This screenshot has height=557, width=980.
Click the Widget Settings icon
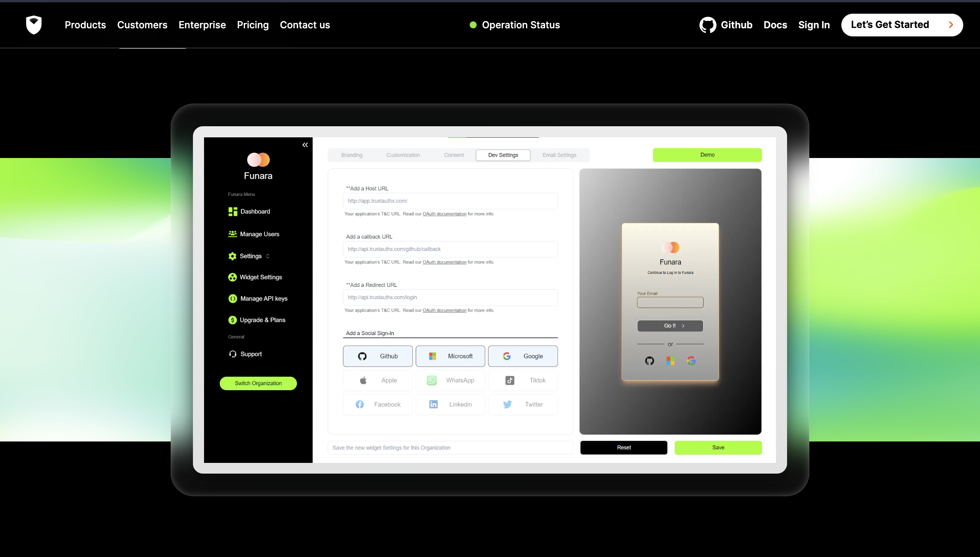tap(232, 277)
